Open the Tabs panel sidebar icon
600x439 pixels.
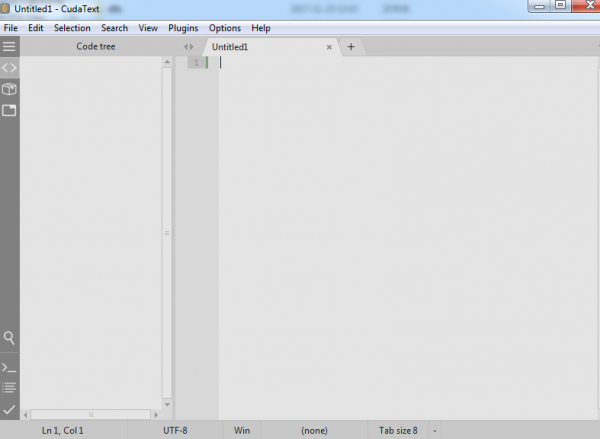click(9, 110)
